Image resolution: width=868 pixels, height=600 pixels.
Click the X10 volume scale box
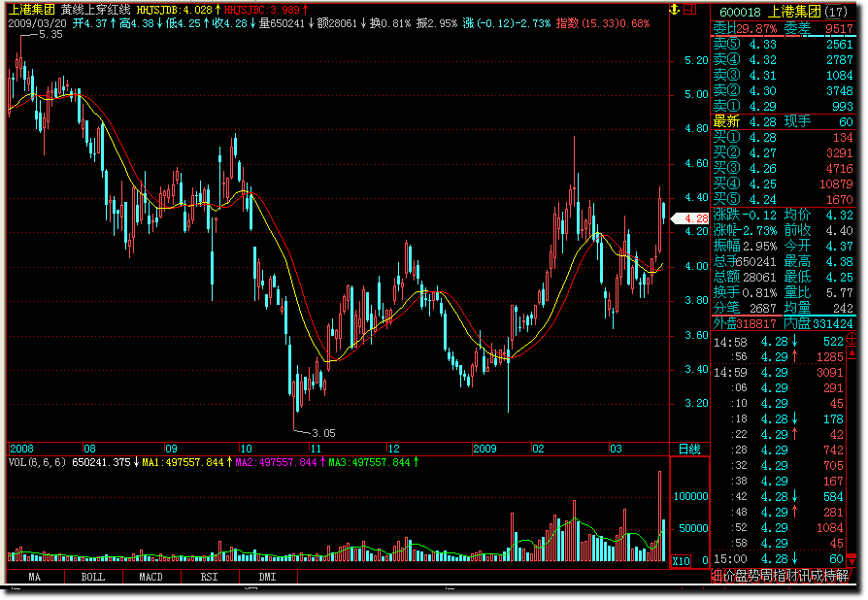pos(681,561)
